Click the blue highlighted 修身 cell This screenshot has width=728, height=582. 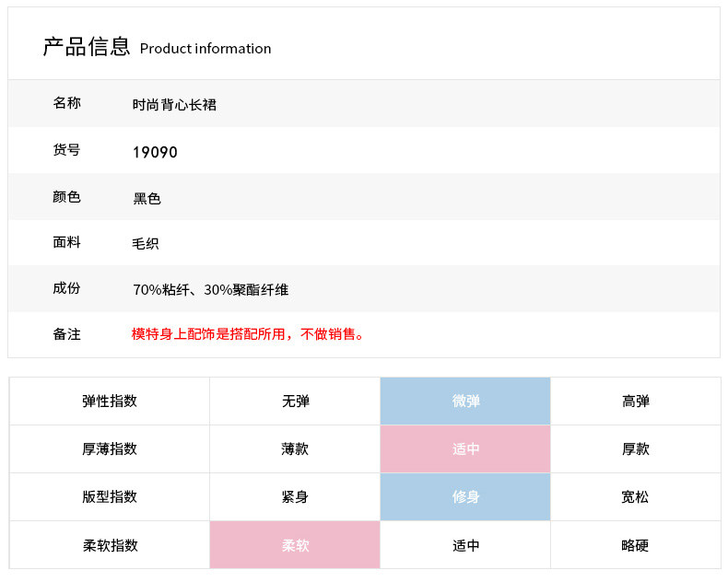[x=465, y=497]
